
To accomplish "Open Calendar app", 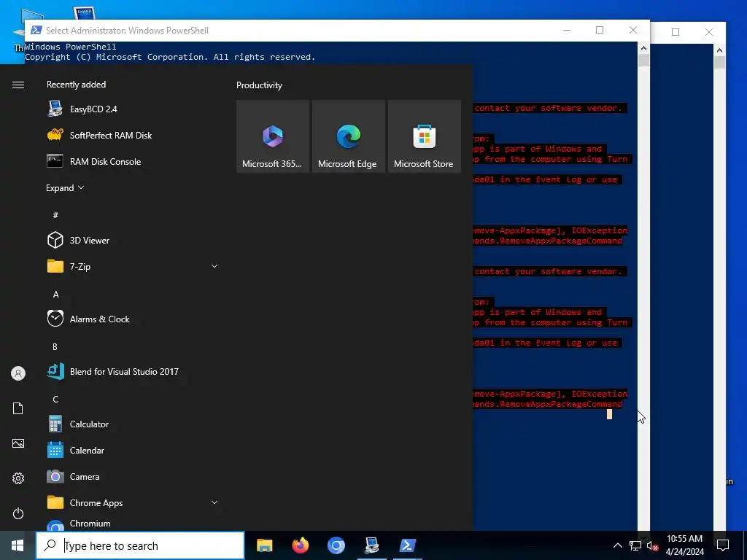I will 133,450.
